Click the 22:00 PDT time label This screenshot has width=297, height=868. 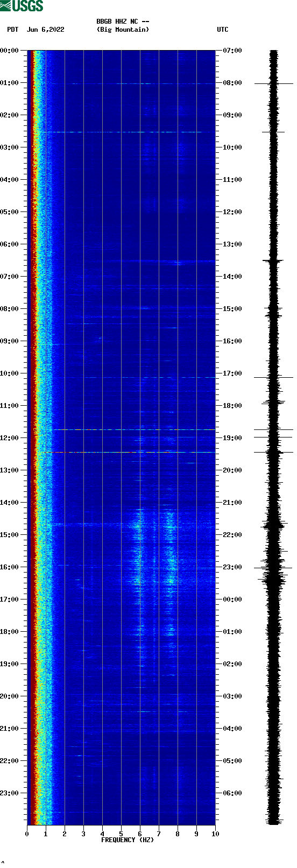pyautogui.click(x=10, y=761)
